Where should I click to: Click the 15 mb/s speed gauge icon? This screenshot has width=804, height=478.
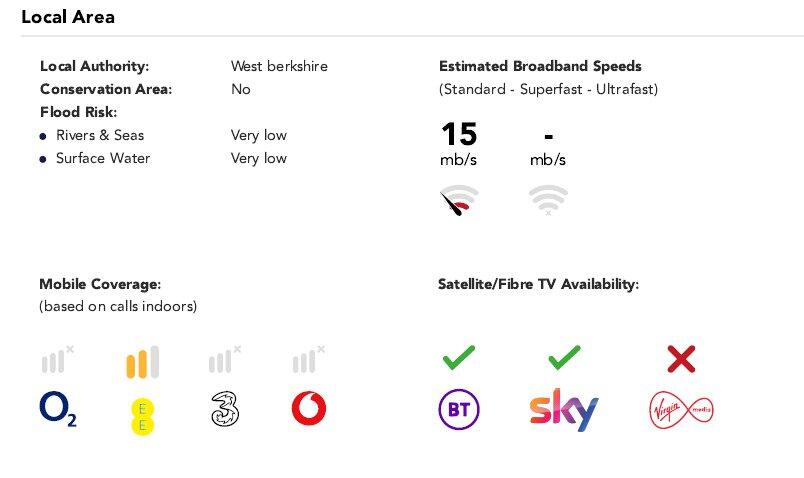click(459, 201)
